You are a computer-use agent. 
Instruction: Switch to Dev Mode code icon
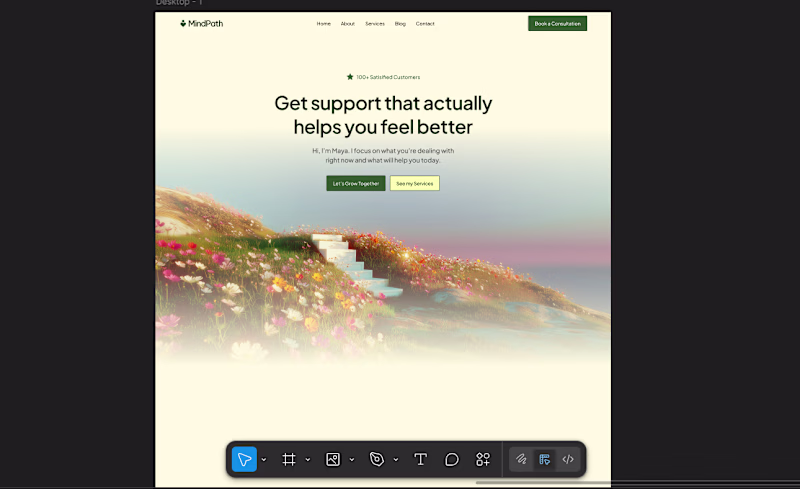pos(568,459)
